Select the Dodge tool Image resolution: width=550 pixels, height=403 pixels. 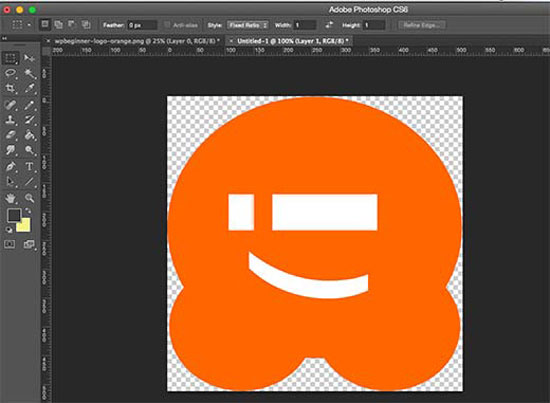pos(29,150)
